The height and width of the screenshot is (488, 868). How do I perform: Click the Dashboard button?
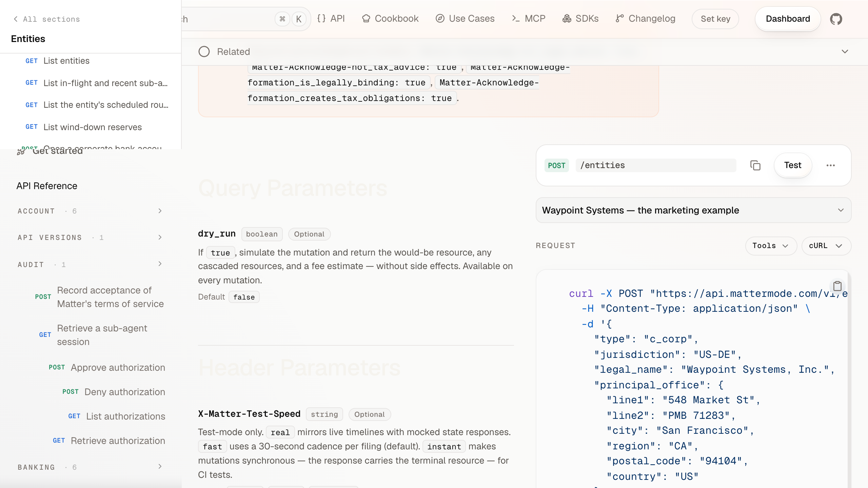pos(788,19)
